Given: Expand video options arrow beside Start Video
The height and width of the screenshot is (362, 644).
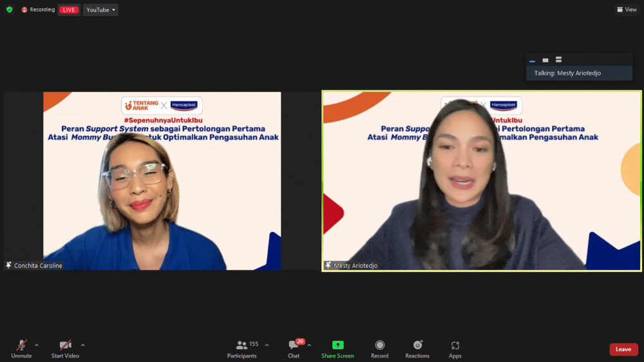Looking at the screenshot, I should coord(83,345).
